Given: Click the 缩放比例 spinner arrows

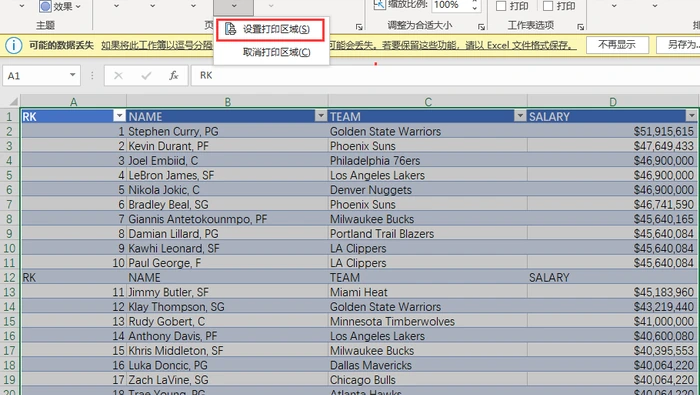Looking at the screenshot, I should (x=475, y=5).
